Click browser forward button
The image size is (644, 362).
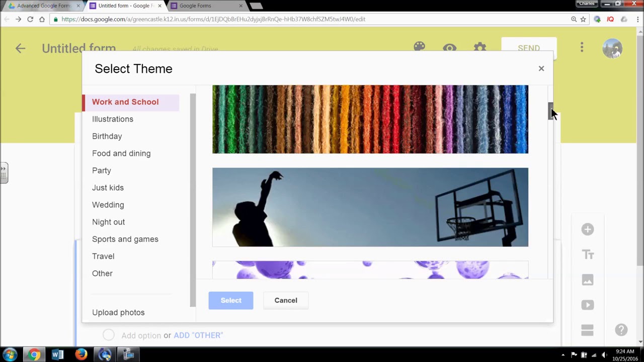point(18,19)
